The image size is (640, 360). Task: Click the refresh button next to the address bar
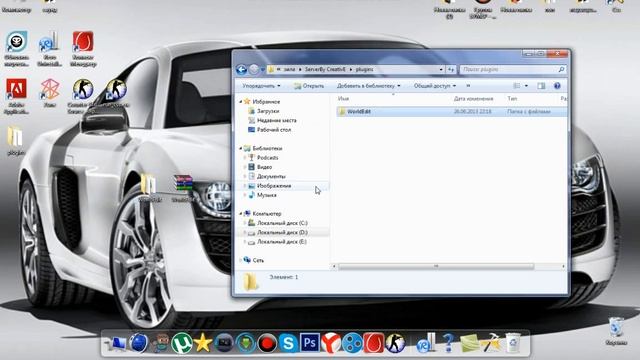tap(451, 69)
